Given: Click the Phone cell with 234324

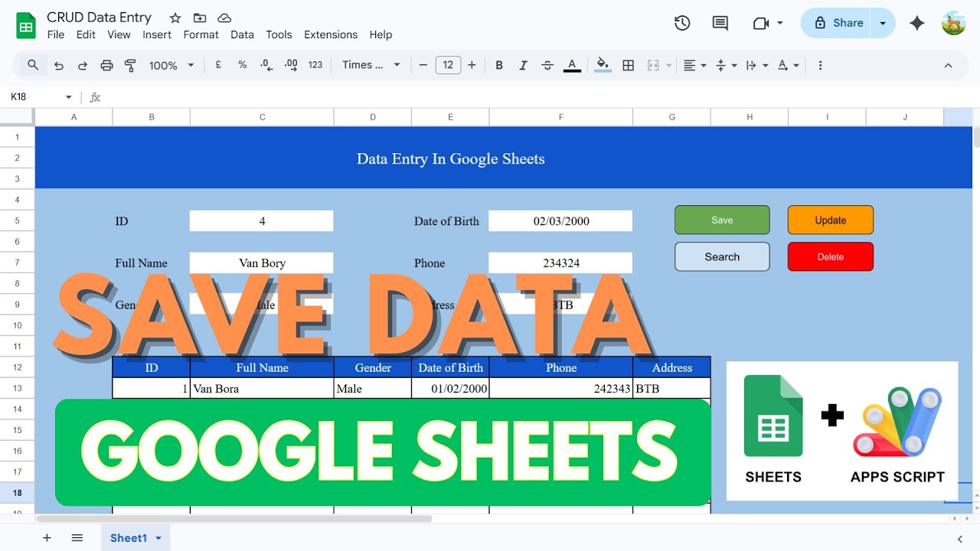Looking at the screenshot, I should click(x=561, y=263).
